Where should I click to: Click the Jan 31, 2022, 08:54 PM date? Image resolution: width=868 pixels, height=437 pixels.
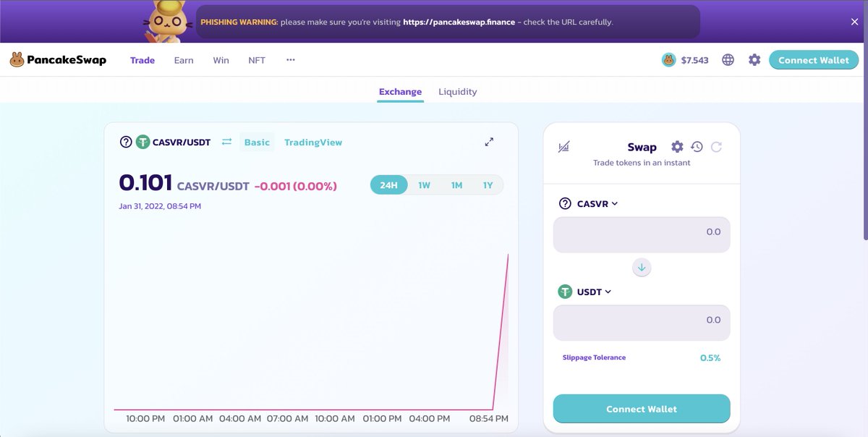click(x=160, y=206)
